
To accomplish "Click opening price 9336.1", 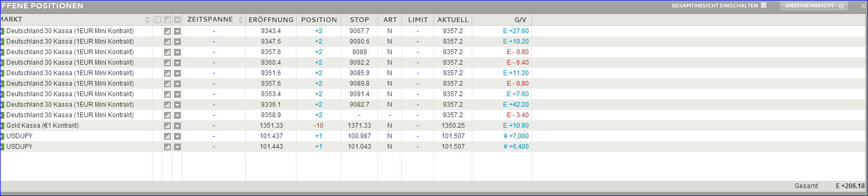I will [271, 105].
